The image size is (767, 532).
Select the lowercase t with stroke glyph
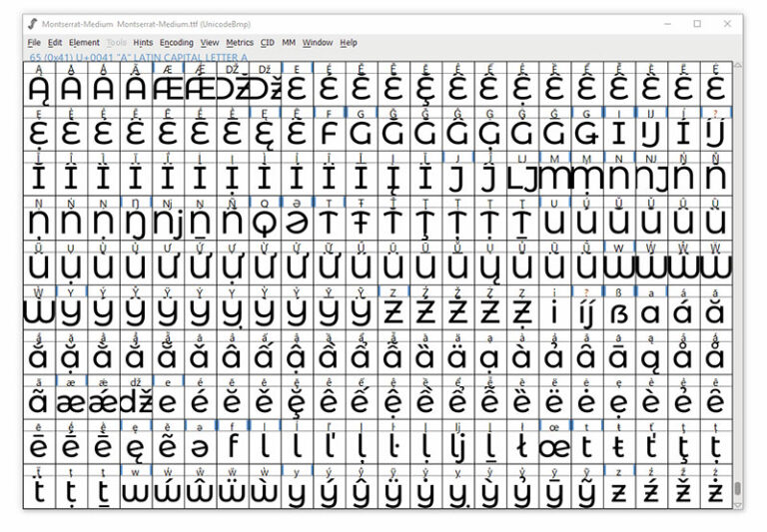pos(620,442)
